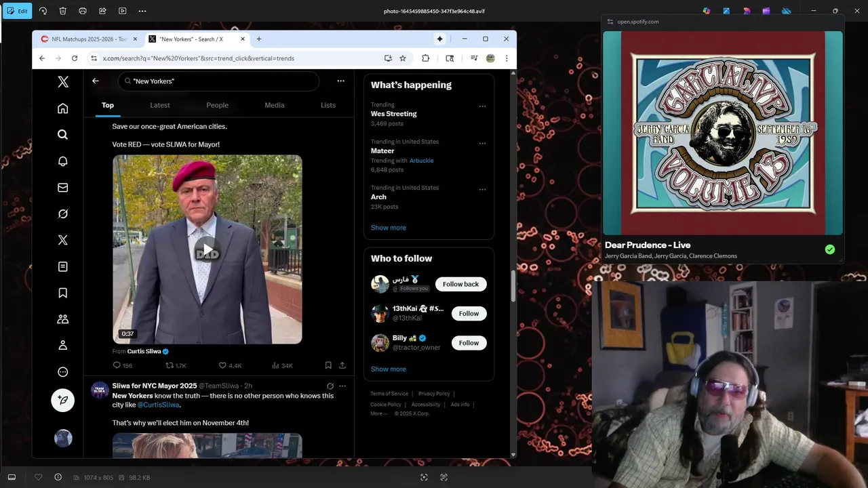The width and height of the screenshot is (868, 488).
Task: Share the photo via share icon
Action: (102, 11)
